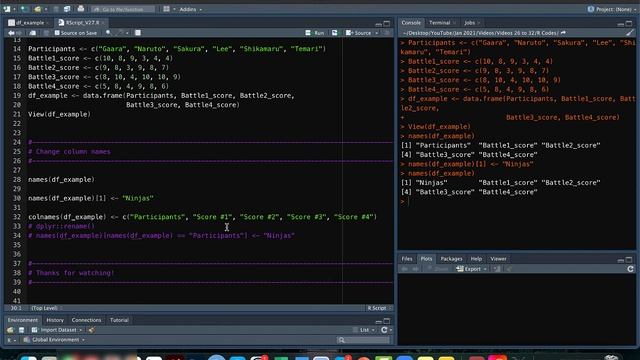
Task: Click the '# Change column names' comment
Action: 69,152
